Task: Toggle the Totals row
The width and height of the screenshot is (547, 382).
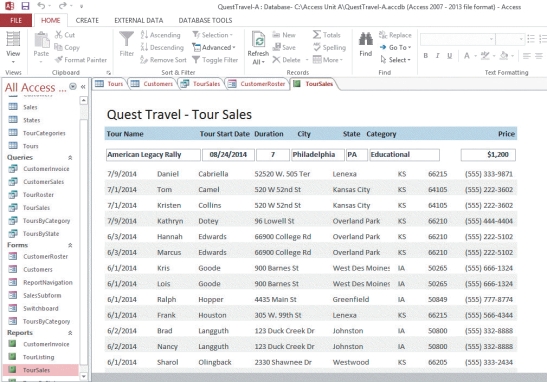Action: [327, 35]
